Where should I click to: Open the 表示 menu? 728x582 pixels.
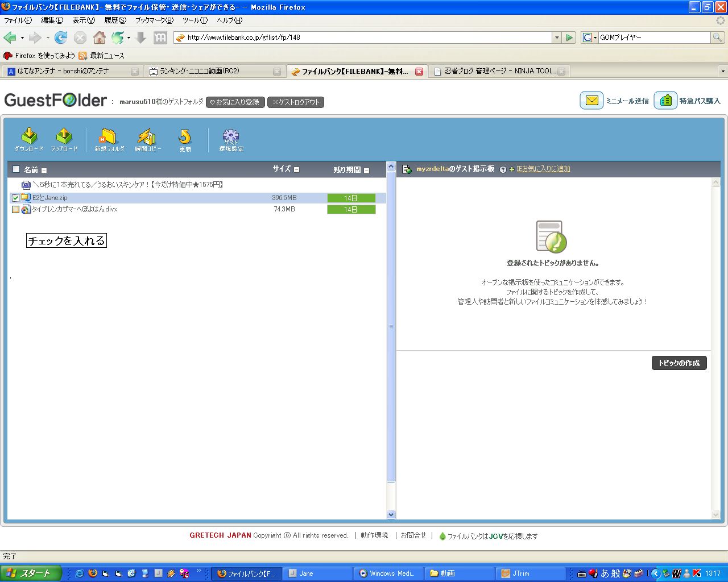pos(84,20)
